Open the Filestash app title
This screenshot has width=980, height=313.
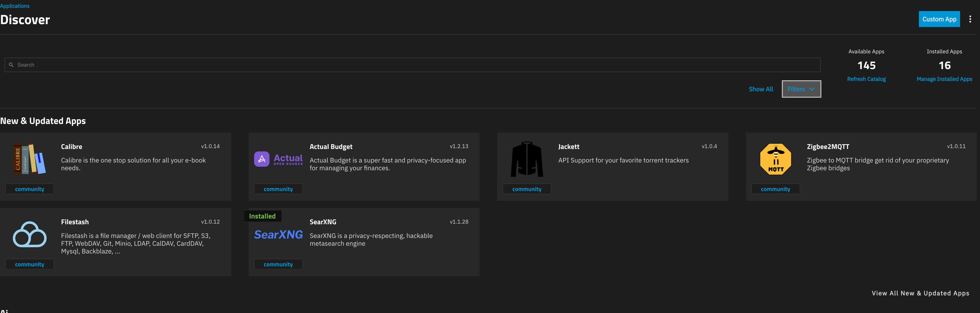(x=75, y=222)
